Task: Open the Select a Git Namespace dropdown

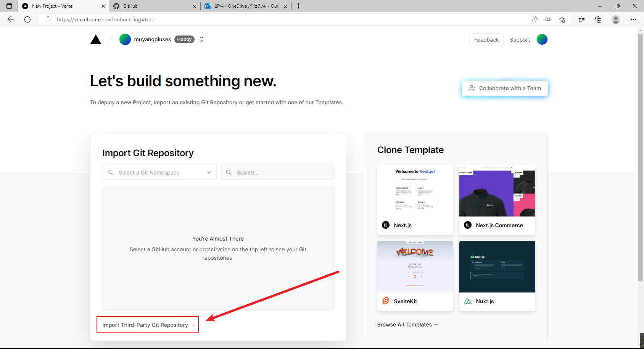Action: (159, 173)
